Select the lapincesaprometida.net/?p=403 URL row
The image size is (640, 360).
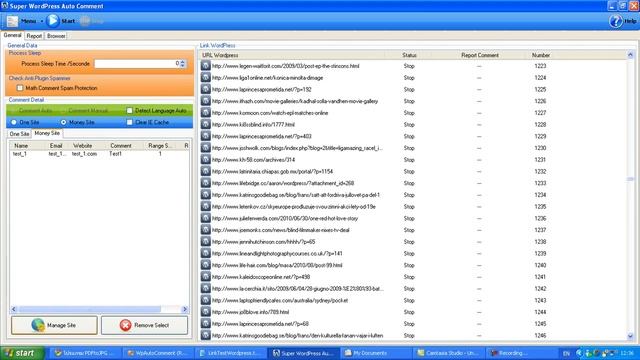tap(413, 136)
